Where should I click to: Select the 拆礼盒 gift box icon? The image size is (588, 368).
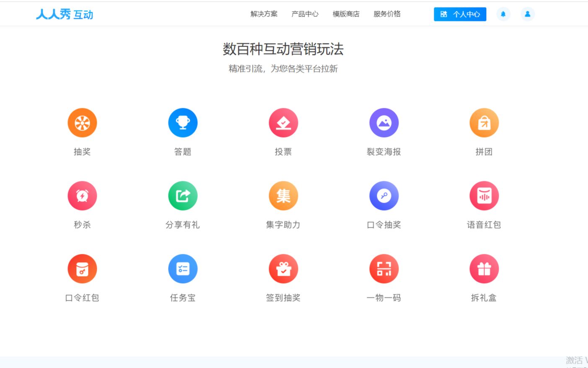coord(484,269)
